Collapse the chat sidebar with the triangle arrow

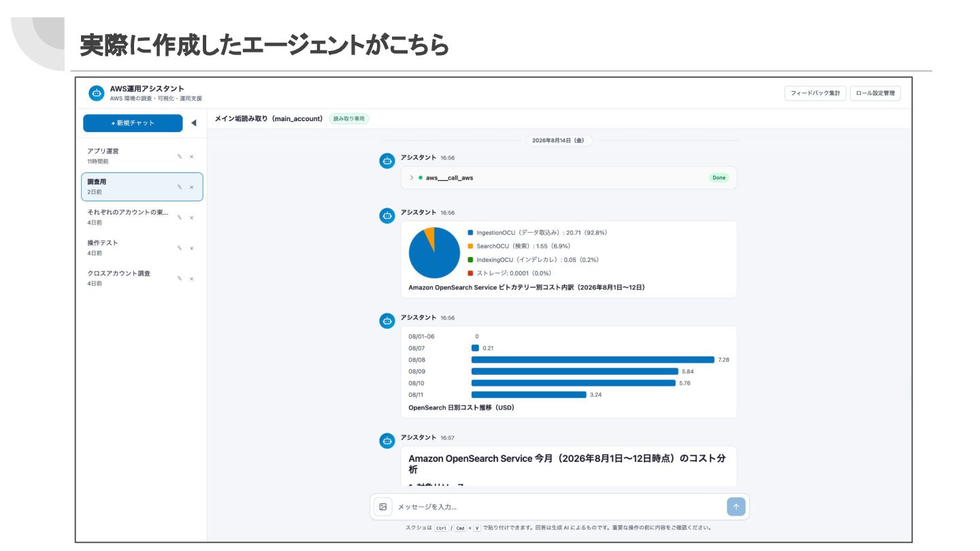[x=193, y=123]
